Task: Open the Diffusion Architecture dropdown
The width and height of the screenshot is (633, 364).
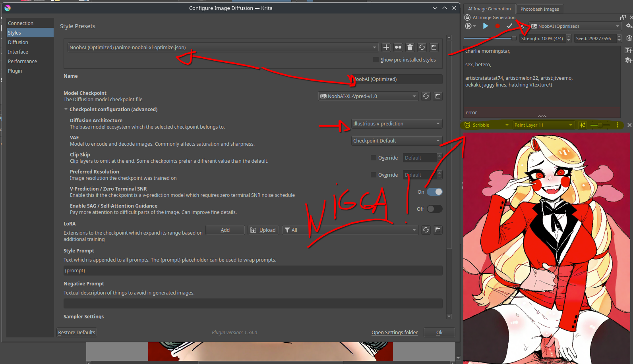Action: [397, 123]
